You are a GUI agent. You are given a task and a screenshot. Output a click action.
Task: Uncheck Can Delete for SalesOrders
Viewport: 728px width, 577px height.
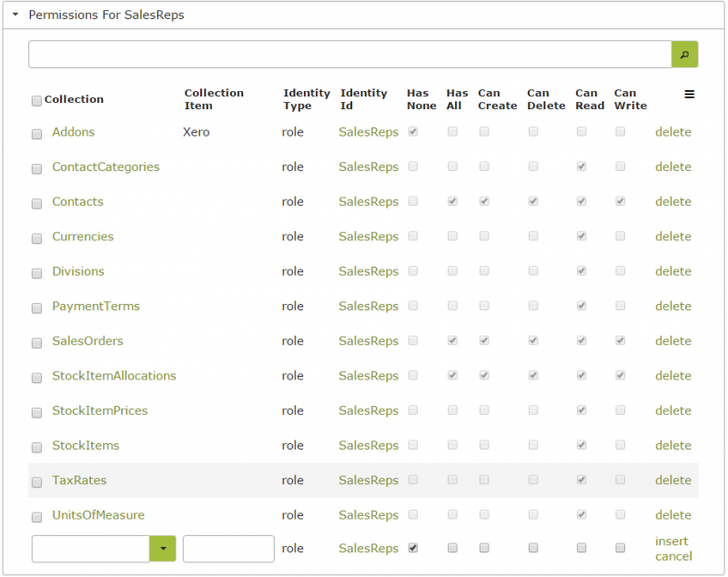click(x=533, y=341)
